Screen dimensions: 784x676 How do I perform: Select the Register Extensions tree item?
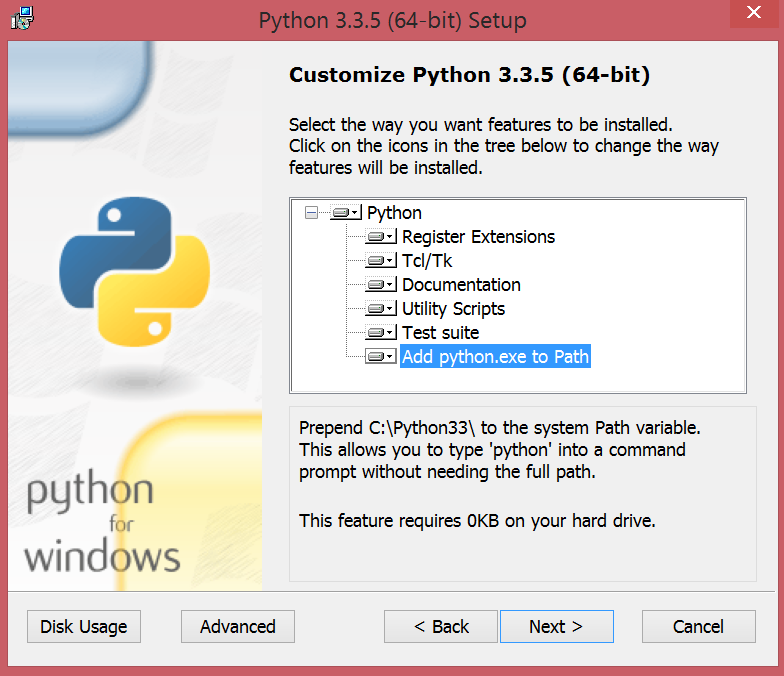coord(478,237)
